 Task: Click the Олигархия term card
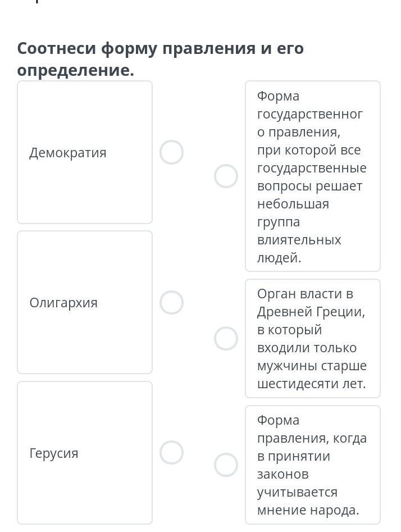click(x=85, y=302)
